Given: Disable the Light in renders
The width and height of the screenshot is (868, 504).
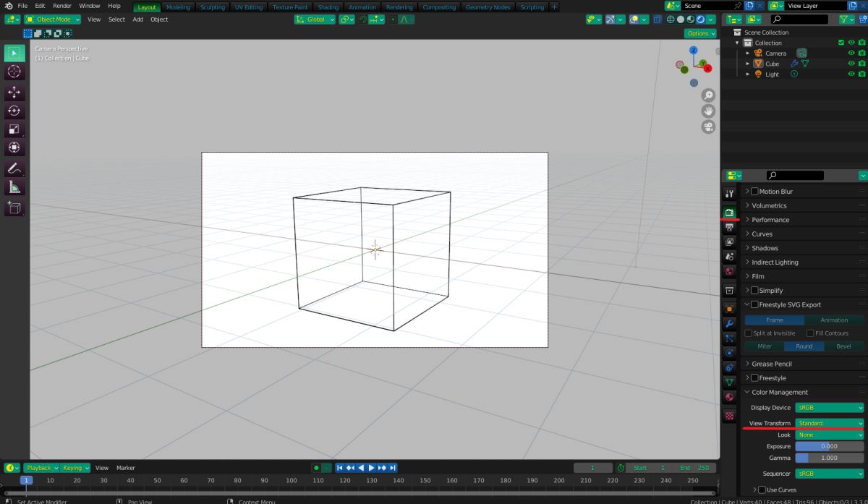Looking at the screenshot, I should [x=861, y=74].
